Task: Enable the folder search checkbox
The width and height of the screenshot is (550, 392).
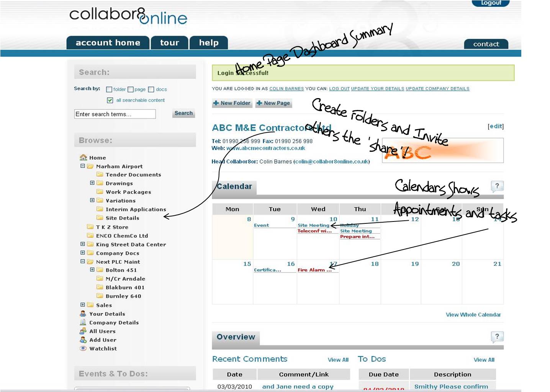Action: pos(109,90)
